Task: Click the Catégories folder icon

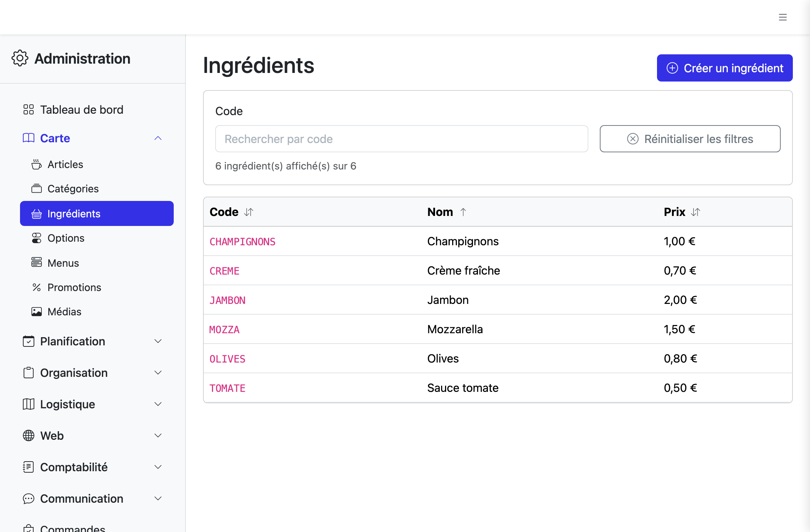Action: (x=36, y=188)
